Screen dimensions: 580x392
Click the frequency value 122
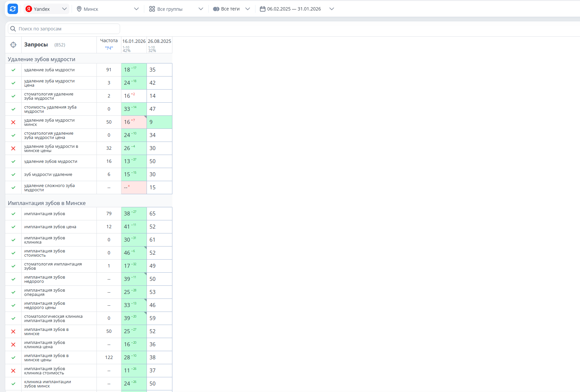[x=109, y=358]
